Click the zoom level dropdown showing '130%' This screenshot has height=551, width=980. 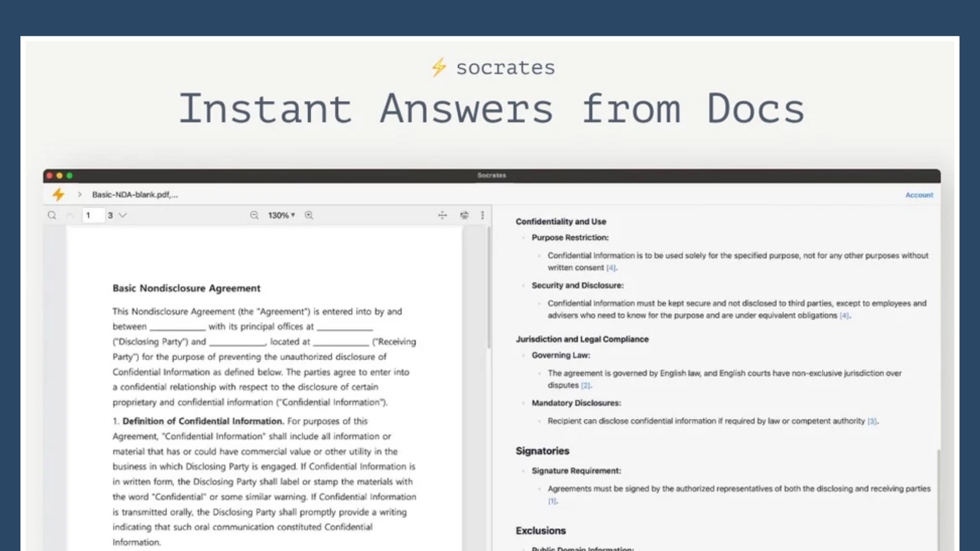(281, 215)
